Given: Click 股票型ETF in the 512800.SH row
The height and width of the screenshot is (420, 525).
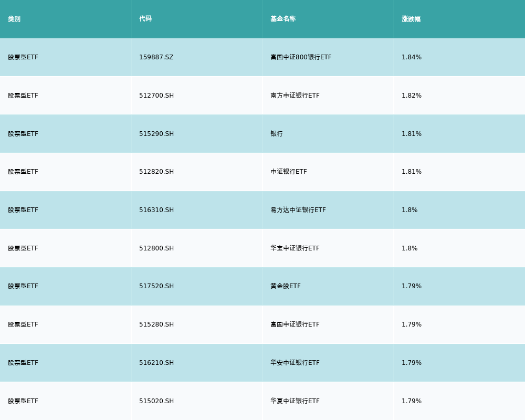Looking at the screenshot, I should point(23,248).
